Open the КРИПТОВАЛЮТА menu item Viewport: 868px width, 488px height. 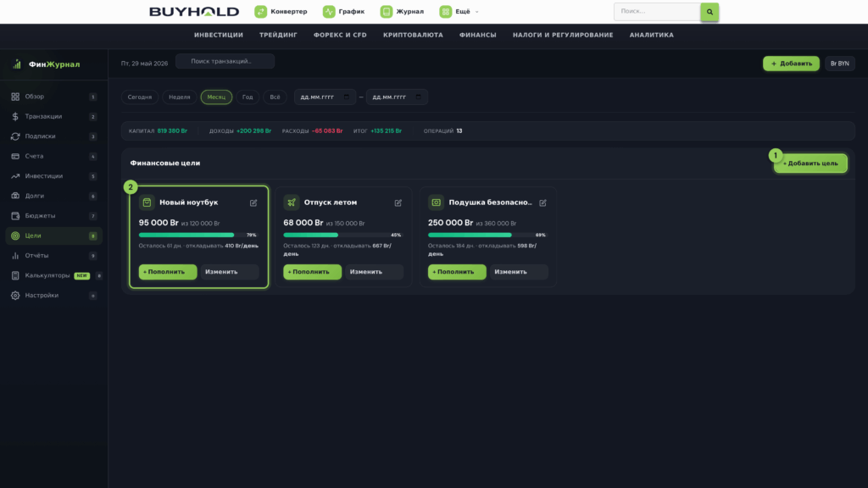coord(413,35)
